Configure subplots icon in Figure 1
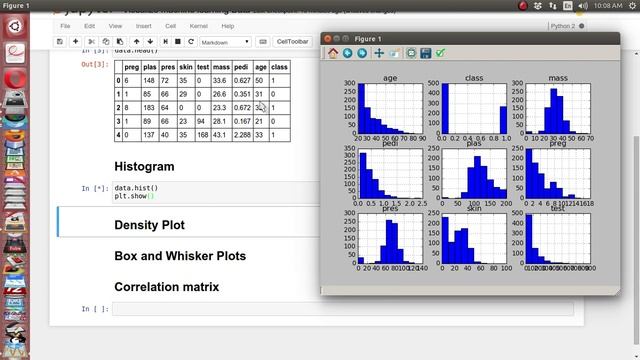Image resolution: width=640 pixels, height=360 pixels. (411, 53)
